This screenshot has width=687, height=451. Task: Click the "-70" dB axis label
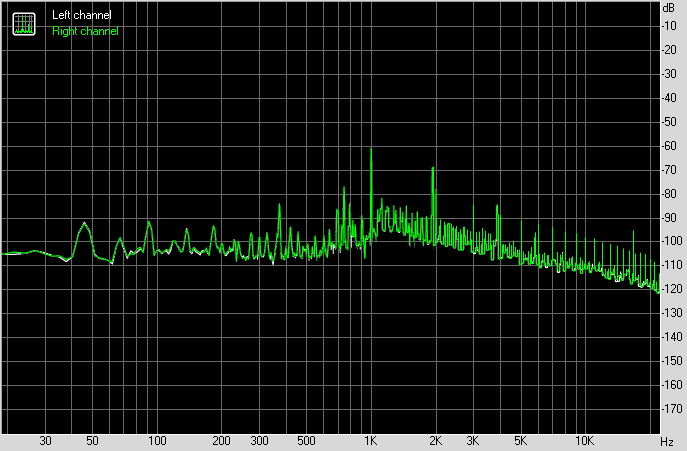click(x=669, y=170)
